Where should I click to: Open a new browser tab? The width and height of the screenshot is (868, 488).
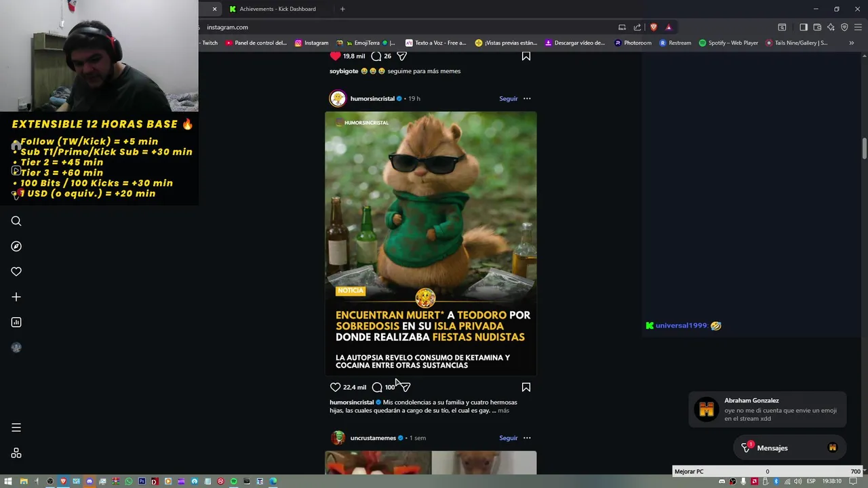coord(342,9)
